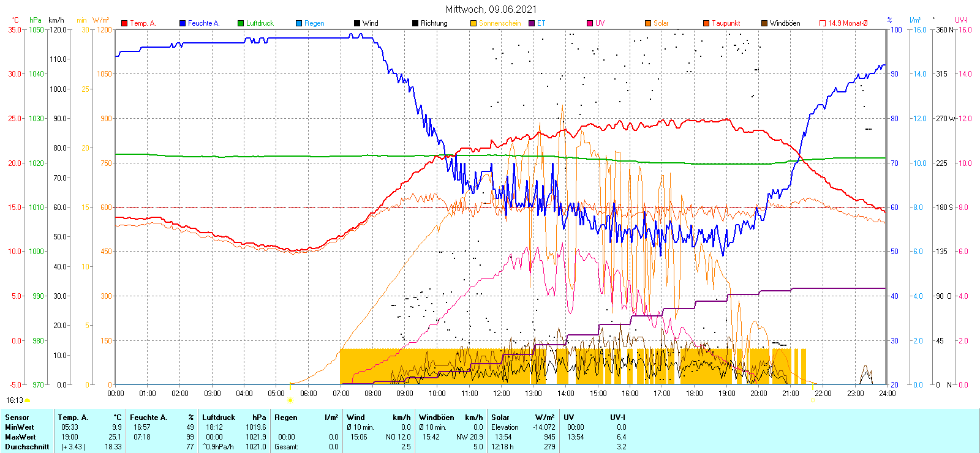Screen dimensions: 980x453
Task: Click the chart title Mittwoch, 09.06.2021
Action: pyautogui.click(x=491, y=9)
